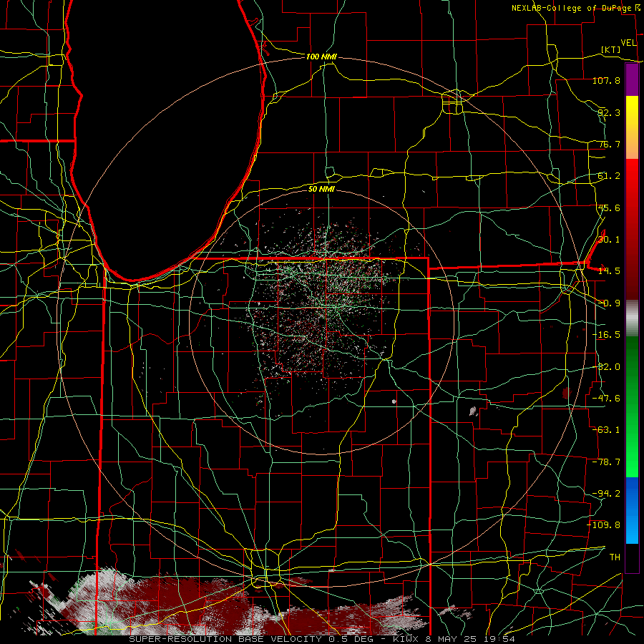Select the -47.6 velocity scale value
The width and height of the screenshot is (644, 644).
coord(606,399)
